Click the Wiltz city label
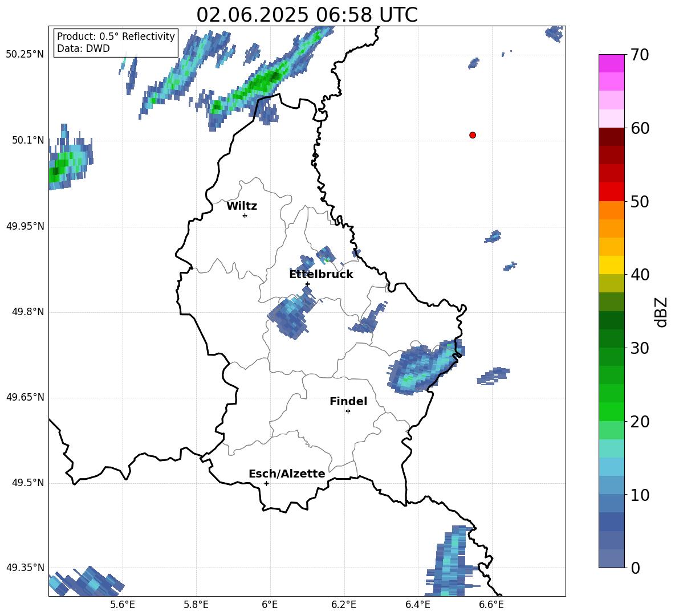675x616 pixels. click(x=242, y=206)
